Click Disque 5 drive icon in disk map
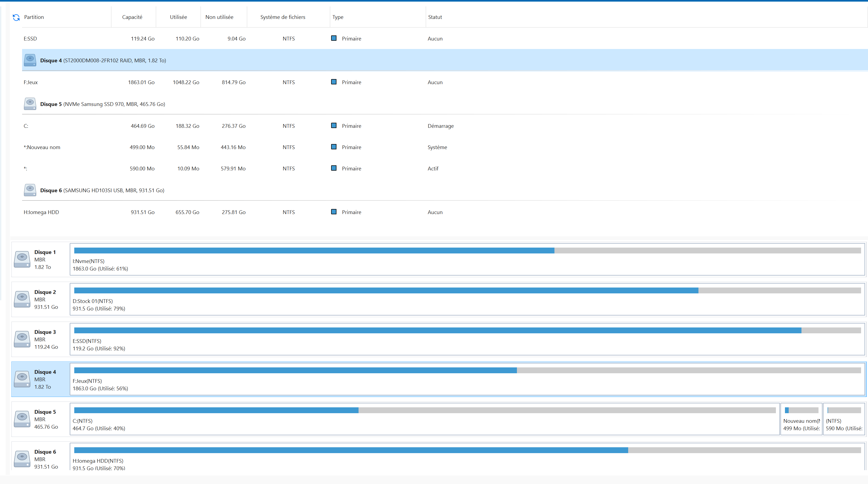This screenshot has height=484, width=868. point(22,419)
